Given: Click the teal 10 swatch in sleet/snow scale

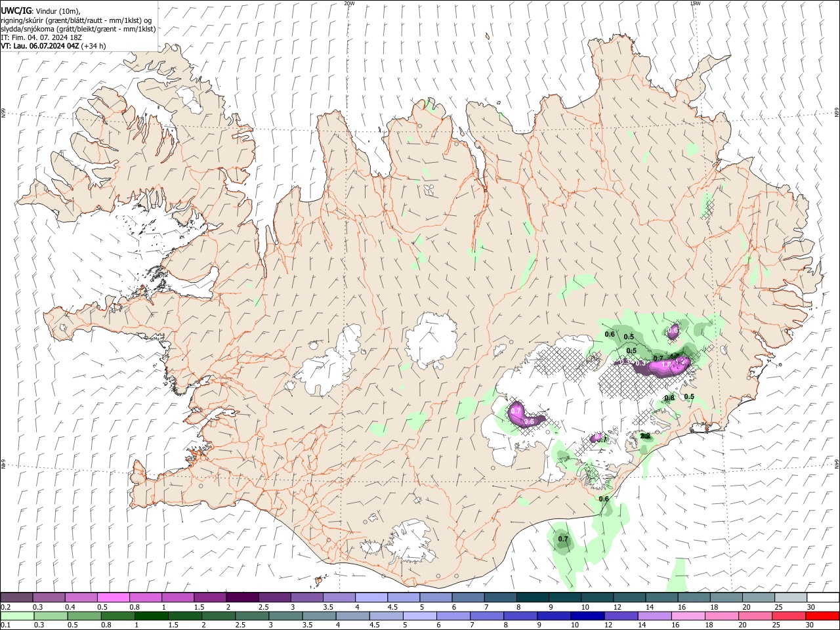Looking at the screenshot, I should pyautogui.click(x=597, y=597).
